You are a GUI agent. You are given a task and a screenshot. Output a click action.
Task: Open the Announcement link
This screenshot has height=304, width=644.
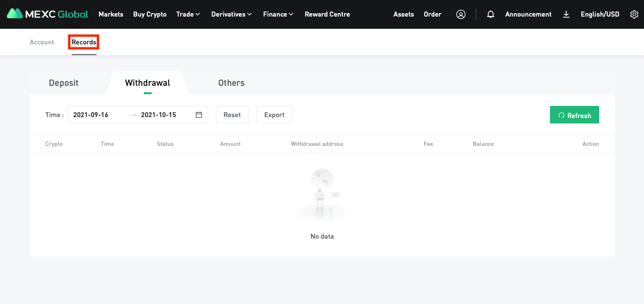[528, 14]
